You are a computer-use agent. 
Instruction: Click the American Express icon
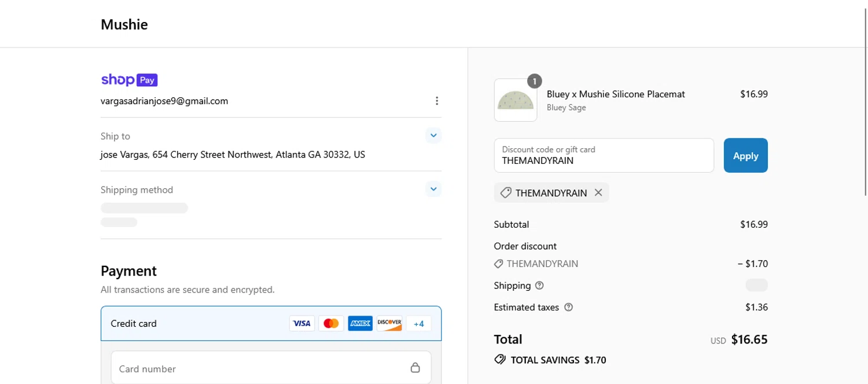pyautogui.click(x=360, y=323)
